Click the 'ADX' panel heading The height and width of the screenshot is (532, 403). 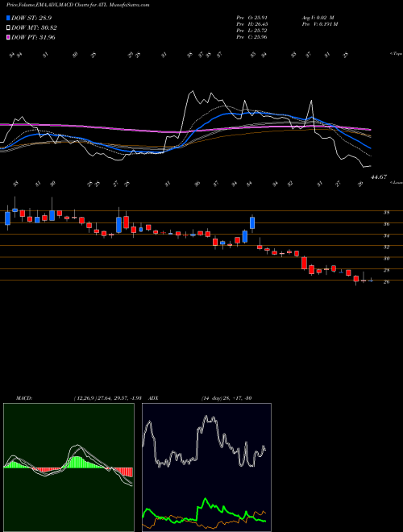(154, 398)
